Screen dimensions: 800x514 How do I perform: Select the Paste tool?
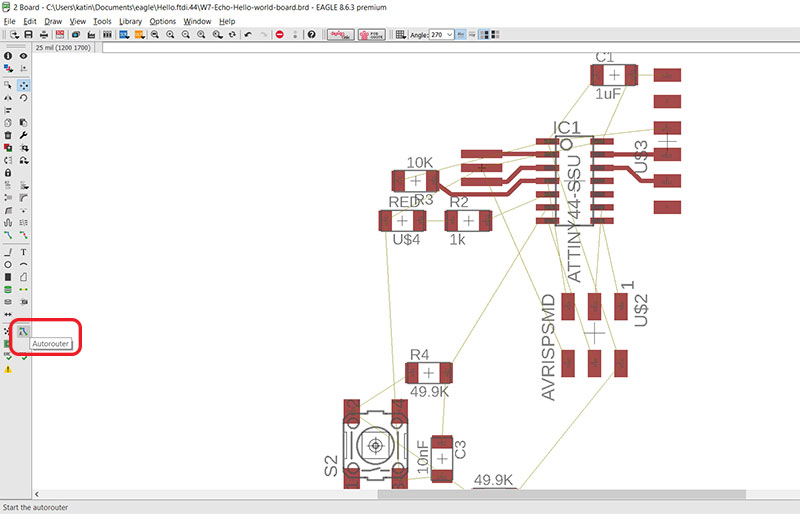click(x=23, y=123)
